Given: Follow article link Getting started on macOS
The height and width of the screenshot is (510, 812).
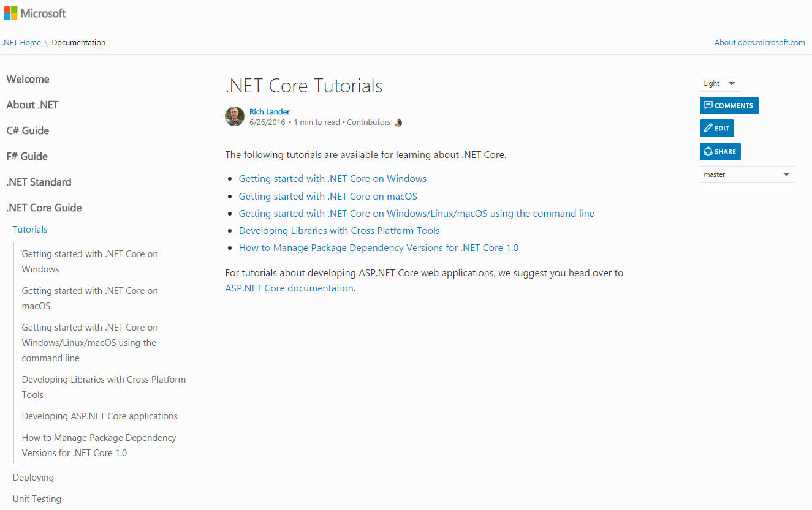Looking at the screenshot, I should pyautogui.click(x=328, y=197).
